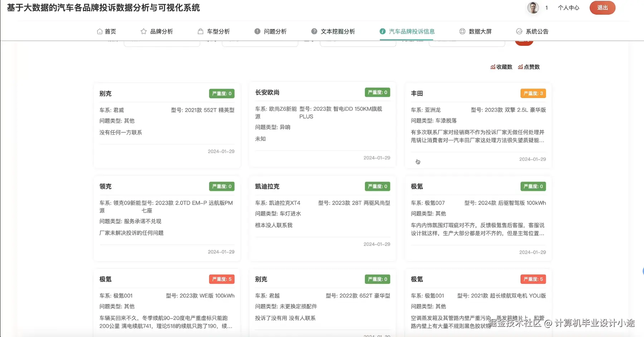Open 个人中心 from the top bar

(569, 8)
